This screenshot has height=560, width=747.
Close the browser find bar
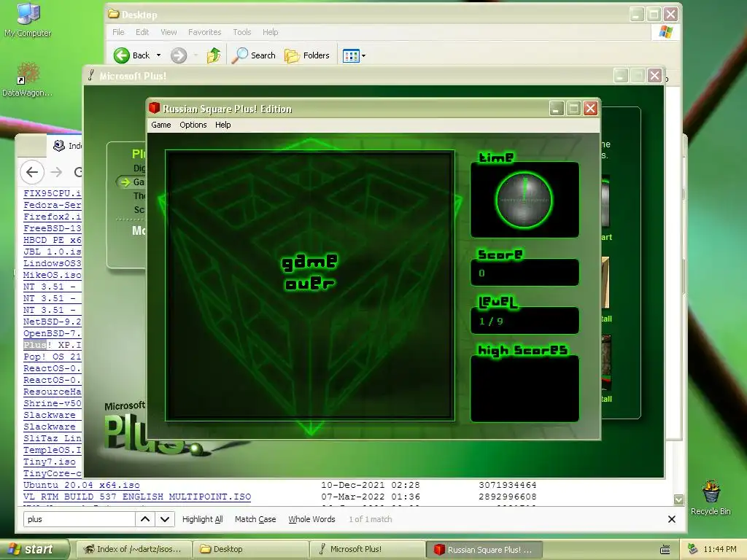pos(672,519)
